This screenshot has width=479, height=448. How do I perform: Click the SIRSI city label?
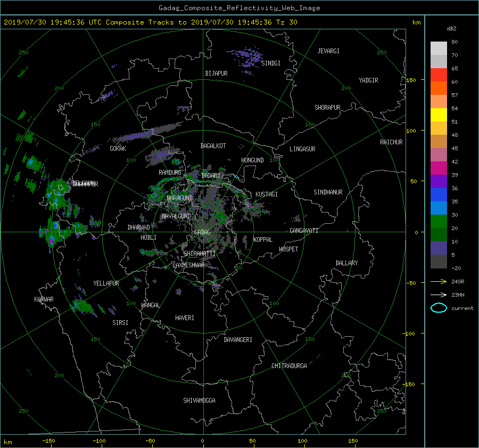click(x=120, y=323)
